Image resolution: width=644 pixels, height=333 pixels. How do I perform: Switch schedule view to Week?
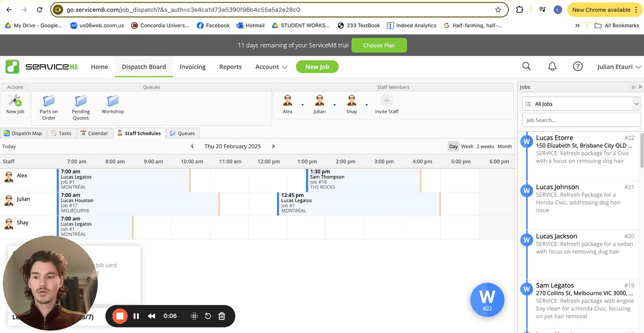[467, 146]
